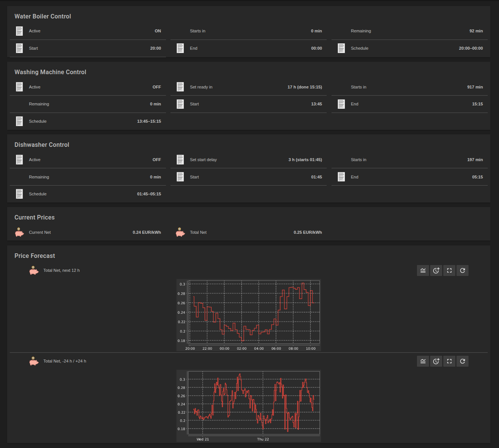499x448 pixels.
Task: Open time period options for -24 h / +24 h chart
Action: pos(436,361)
